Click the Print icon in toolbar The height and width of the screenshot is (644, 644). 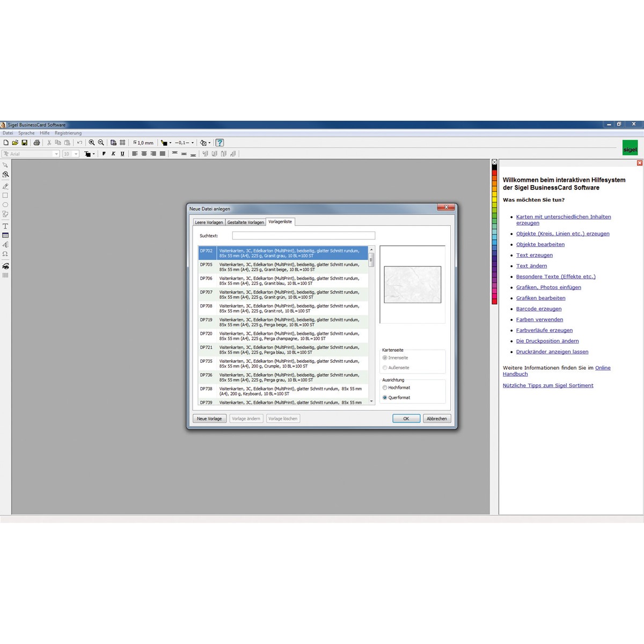point(36,143)
